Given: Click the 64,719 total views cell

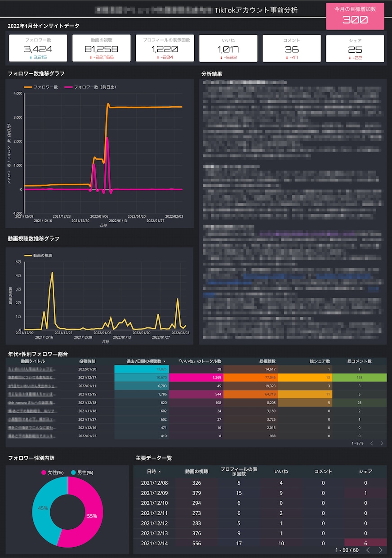Looking at the screenshot, I should (250, 394).
